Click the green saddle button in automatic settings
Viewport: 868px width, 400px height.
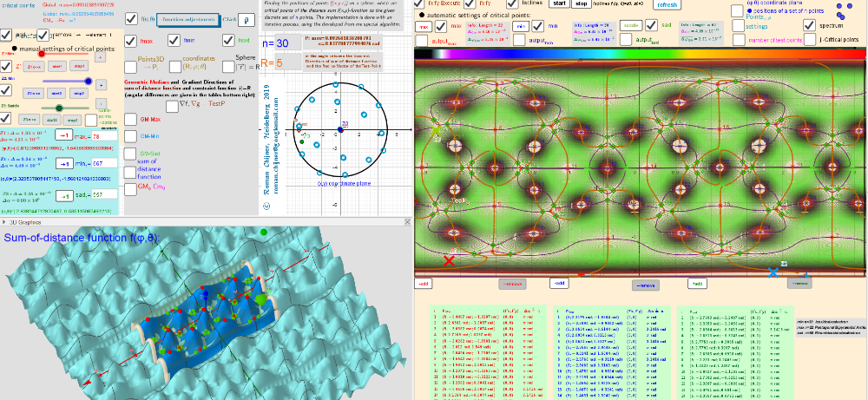tap(630, 26)
